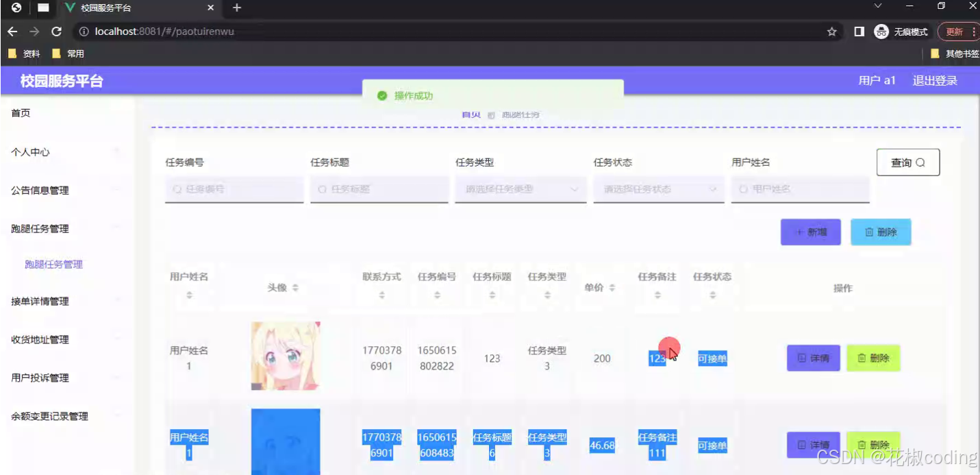Click the magnifier icon inside the 查询 button

(921, 162)
